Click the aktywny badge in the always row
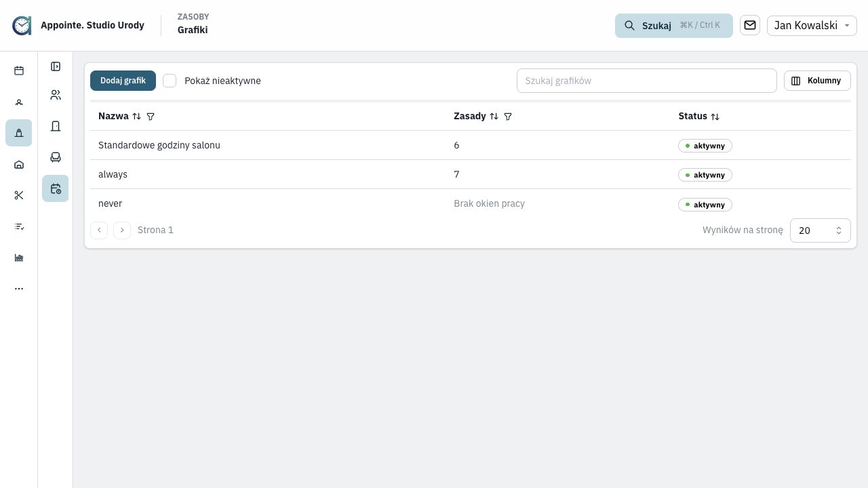868x488 pixels. coord(705,175)
